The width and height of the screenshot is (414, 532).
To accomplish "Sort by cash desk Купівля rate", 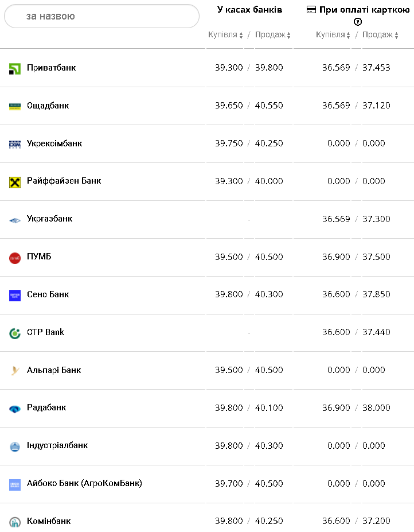I will [x=225, y=35].
